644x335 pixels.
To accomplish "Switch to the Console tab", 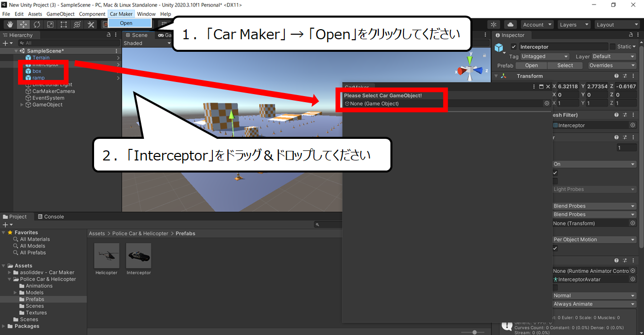I will point(50,217).
